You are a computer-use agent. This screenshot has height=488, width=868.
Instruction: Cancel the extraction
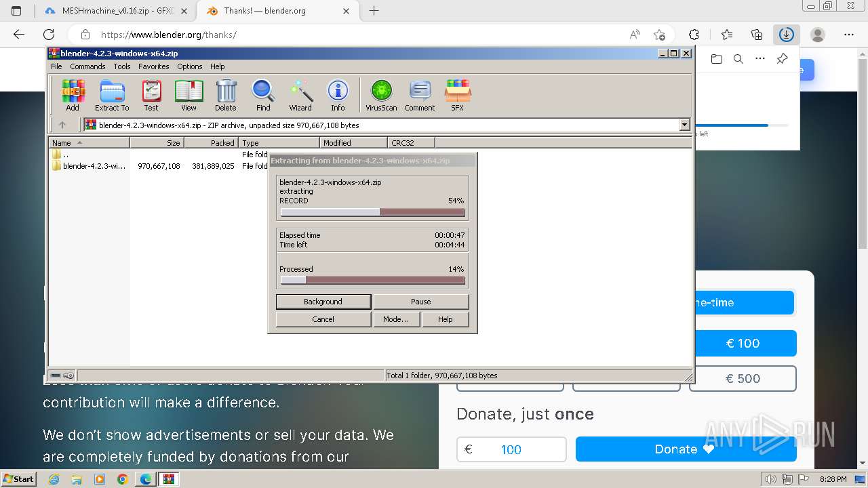tap(323, 319)
